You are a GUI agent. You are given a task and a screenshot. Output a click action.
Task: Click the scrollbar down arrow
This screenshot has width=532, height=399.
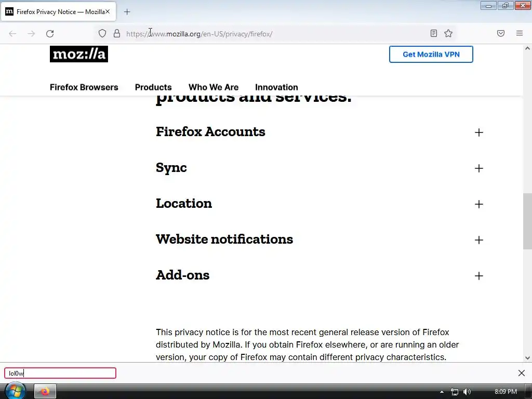[527, 357]
